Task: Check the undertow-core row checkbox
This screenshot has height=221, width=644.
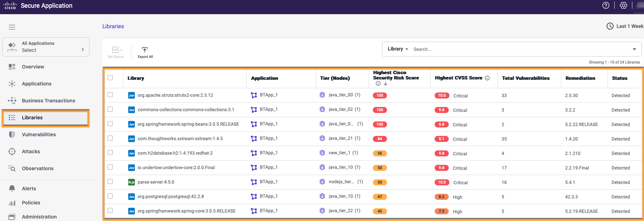Action: pyautogui.click(x=110, y=167)
